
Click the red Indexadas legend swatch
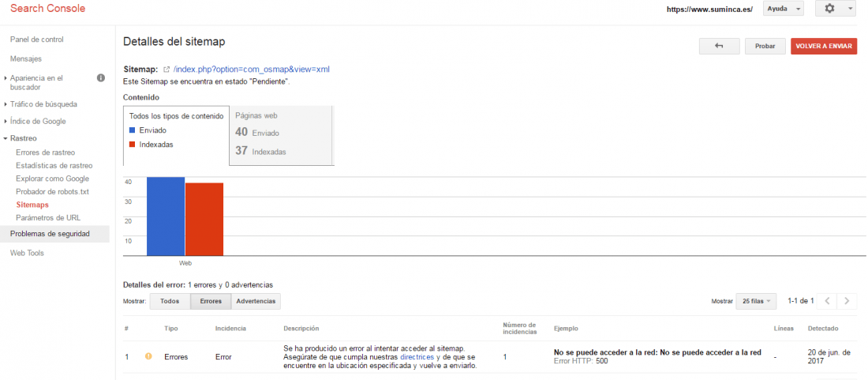[x=132, y=145]
